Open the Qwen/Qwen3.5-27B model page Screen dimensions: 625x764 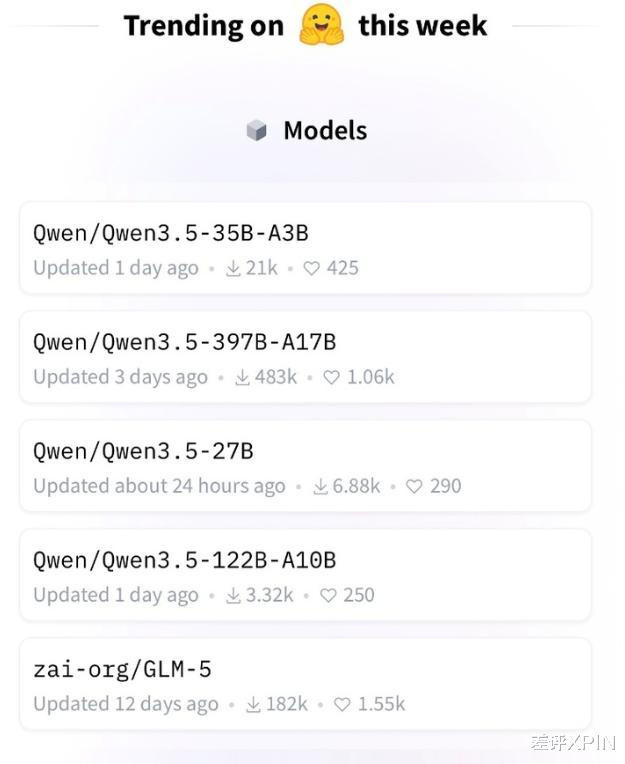point(143,451)
